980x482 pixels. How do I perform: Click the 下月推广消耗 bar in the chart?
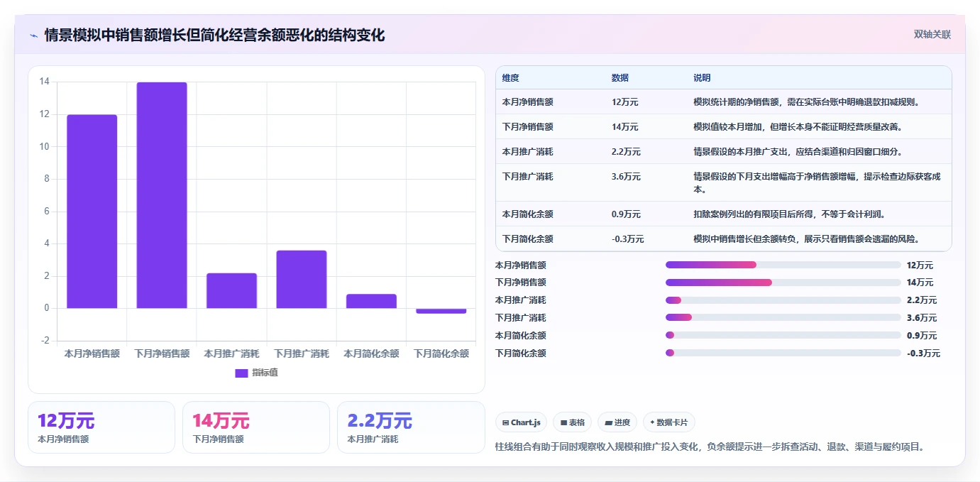(302, 279)
